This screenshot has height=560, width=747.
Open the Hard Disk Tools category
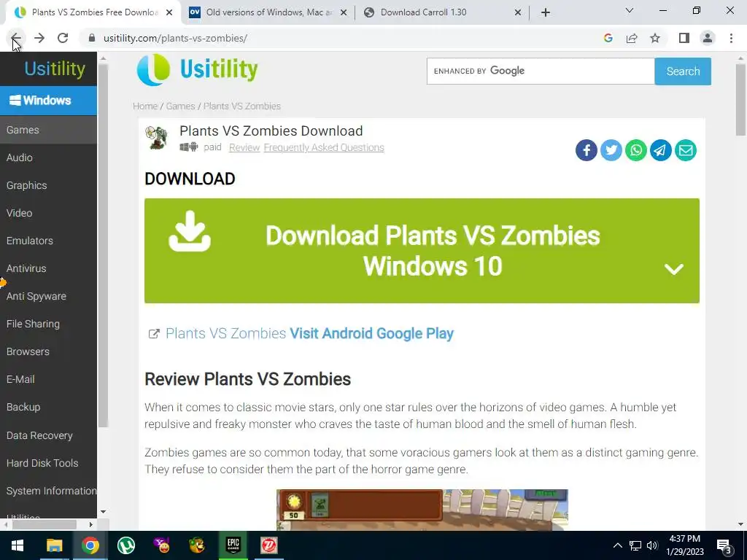point(48,463)
